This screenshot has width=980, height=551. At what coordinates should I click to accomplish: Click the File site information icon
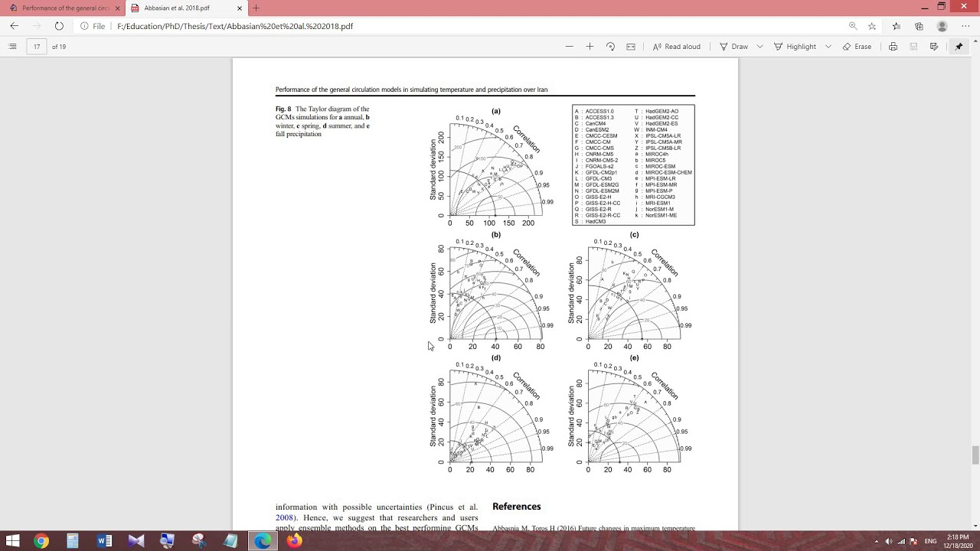[x=93, y=26]
